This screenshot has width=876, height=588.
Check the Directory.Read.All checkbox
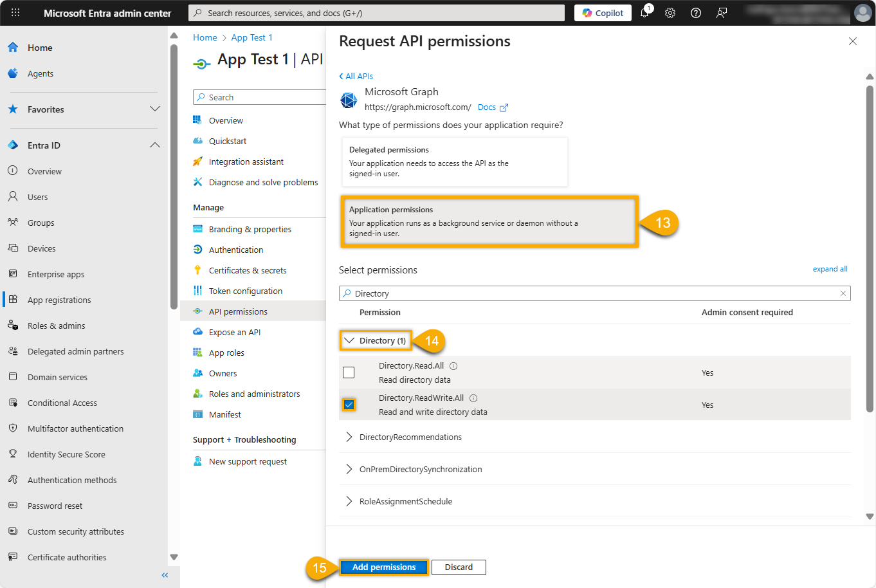[349, 372]
